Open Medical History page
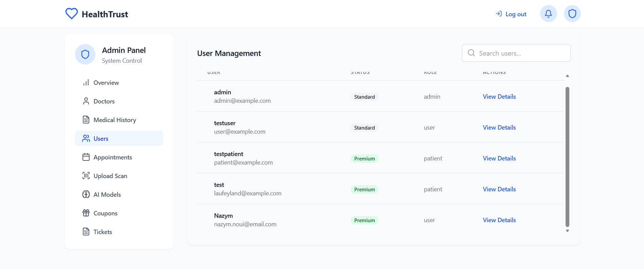 coord(119,120)
